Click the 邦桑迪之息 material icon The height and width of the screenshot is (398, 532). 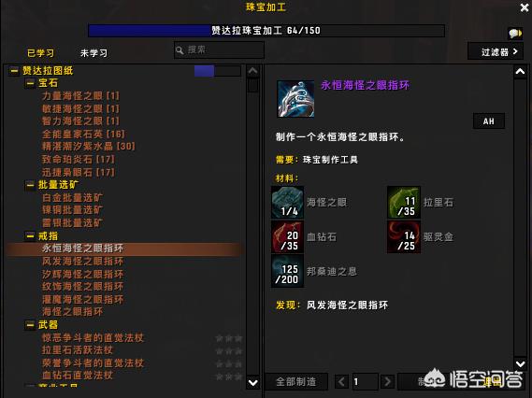[x=287, y=271]
